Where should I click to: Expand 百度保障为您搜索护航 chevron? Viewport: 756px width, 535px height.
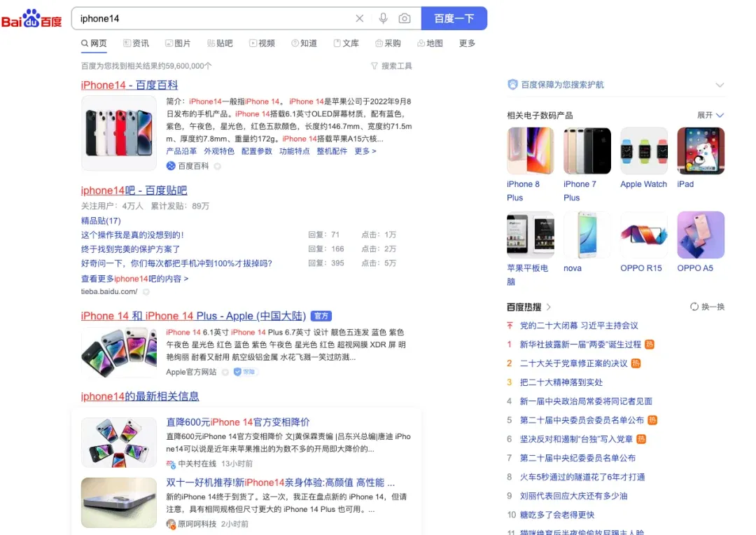(x=720, y=85)
